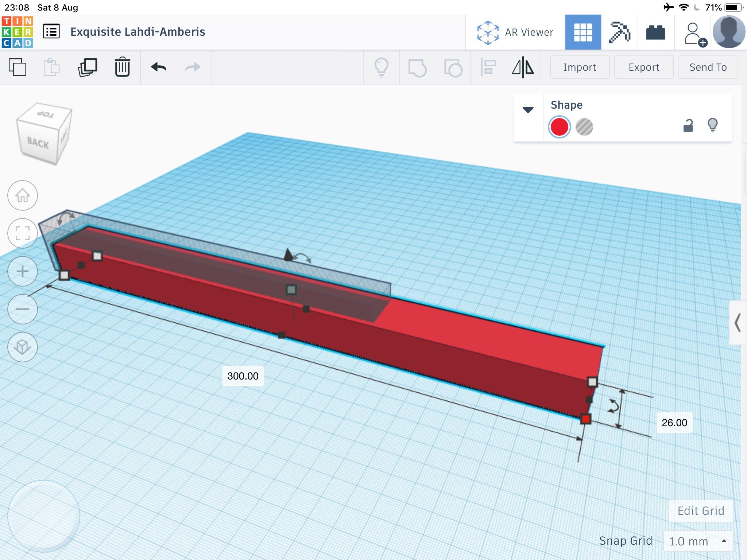Click the bottom edge midpoint black handle
The height and width of the screenshot is (560, 747).
click(282, 335)
